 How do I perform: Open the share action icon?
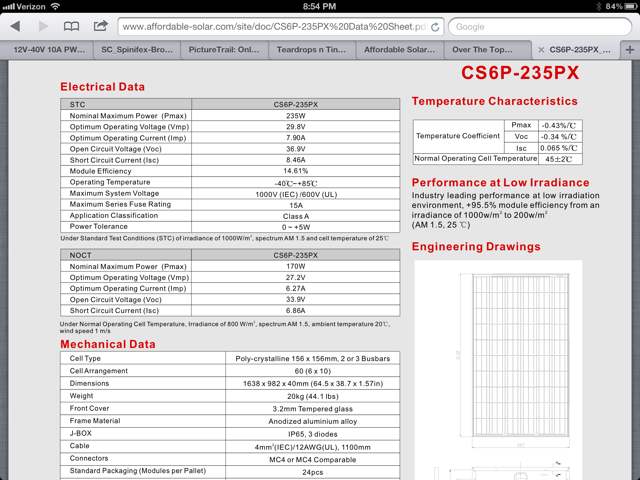[x=100, y=26]
